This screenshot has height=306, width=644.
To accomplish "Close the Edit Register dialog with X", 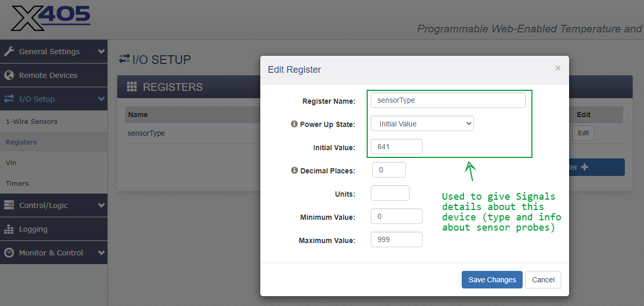I will [x=558, y=68].
